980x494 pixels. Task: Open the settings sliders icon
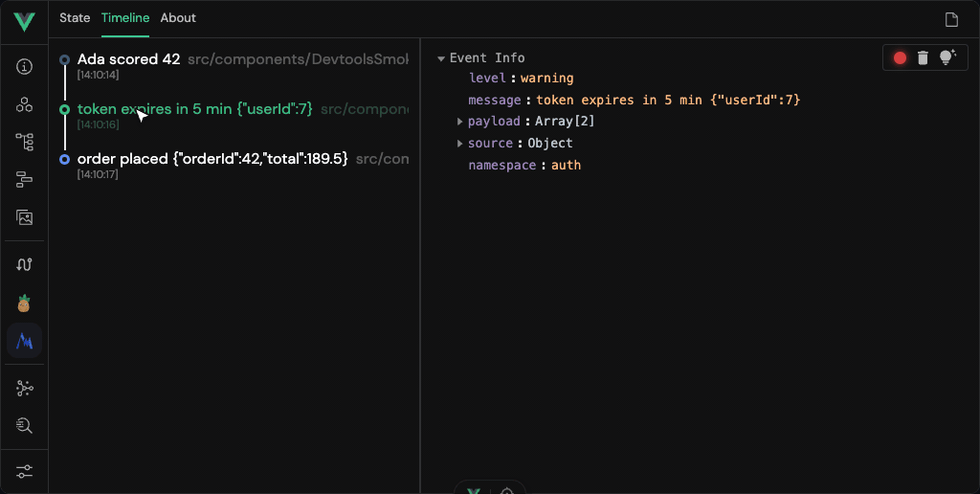click(x=24, y=471)
